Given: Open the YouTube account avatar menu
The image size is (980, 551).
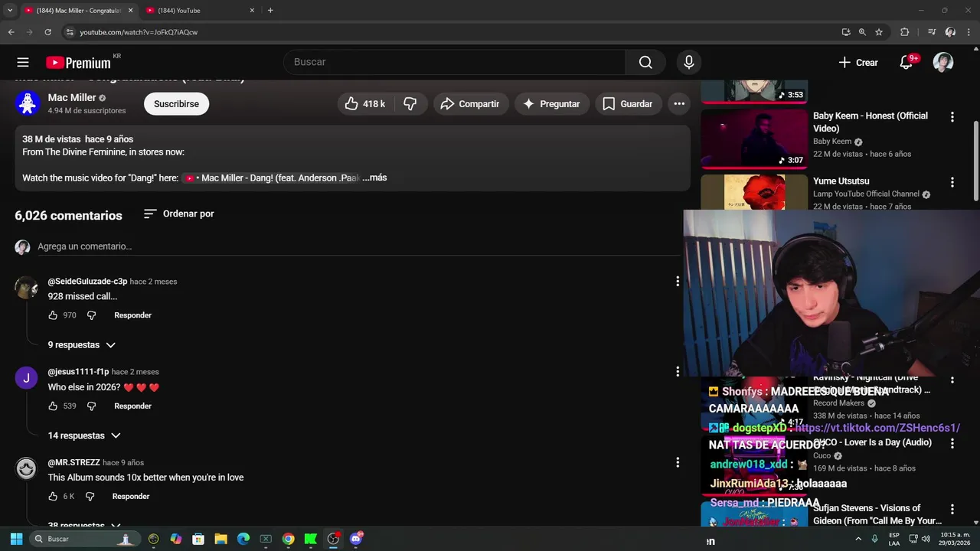Looking at the screenshot, I should (943, 63).
